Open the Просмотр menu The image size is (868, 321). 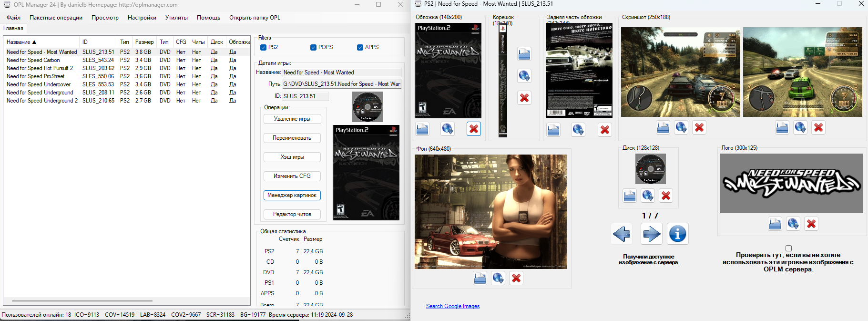click(105, 18)
